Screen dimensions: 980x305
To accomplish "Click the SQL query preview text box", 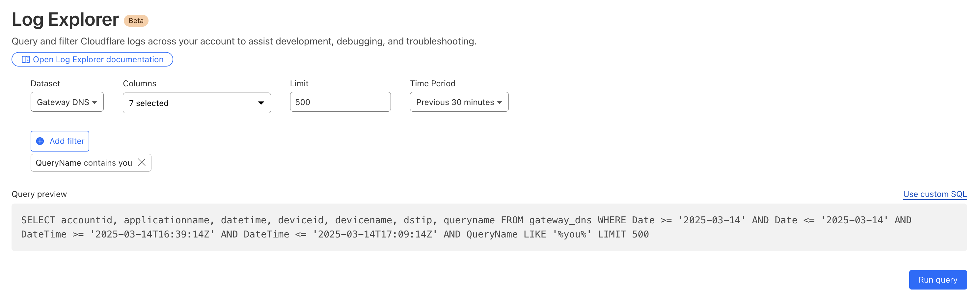I will click(x=488, y=227).
